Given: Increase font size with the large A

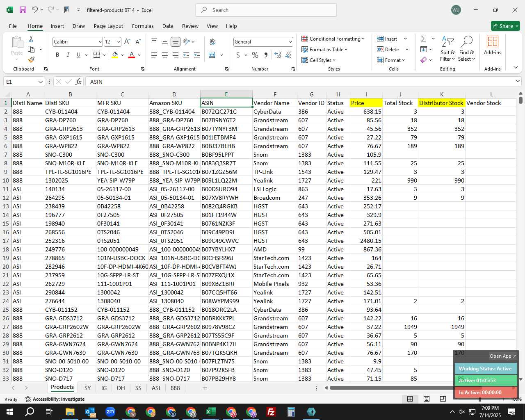Looking at the screenshot, I should coord(127,42).
